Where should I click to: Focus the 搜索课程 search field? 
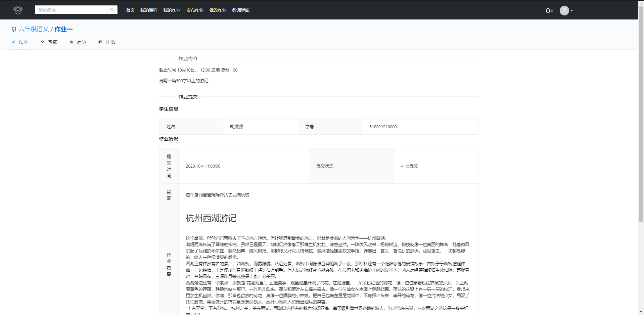71,10
